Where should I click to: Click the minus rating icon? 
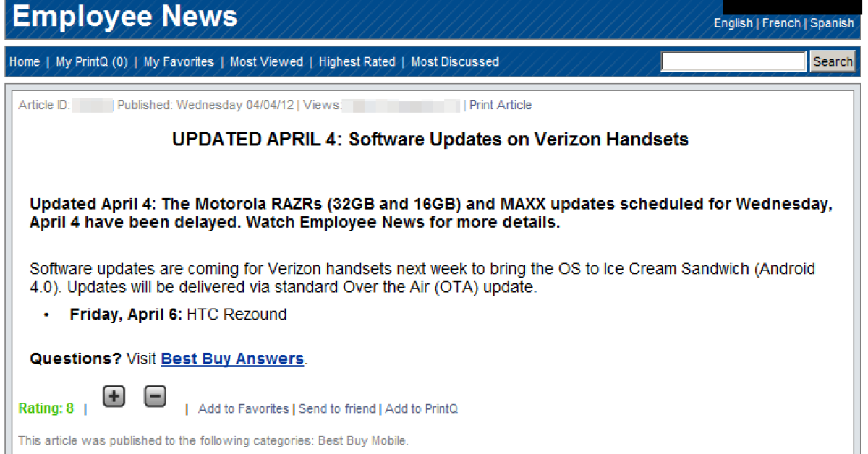coord(156,396)
